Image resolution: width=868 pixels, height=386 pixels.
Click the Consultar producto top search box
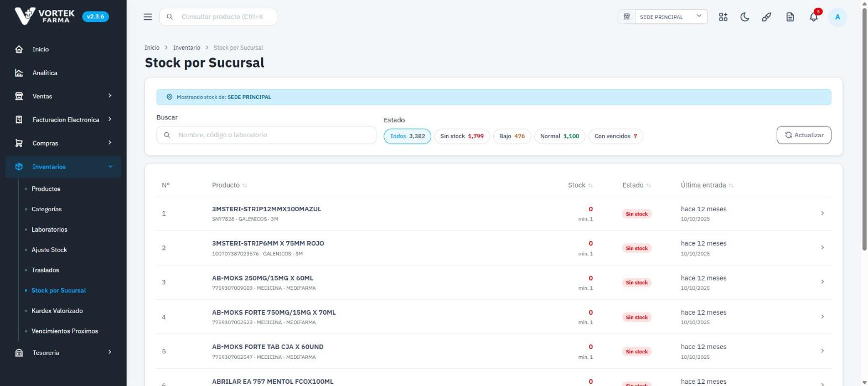tap(218, 17)
